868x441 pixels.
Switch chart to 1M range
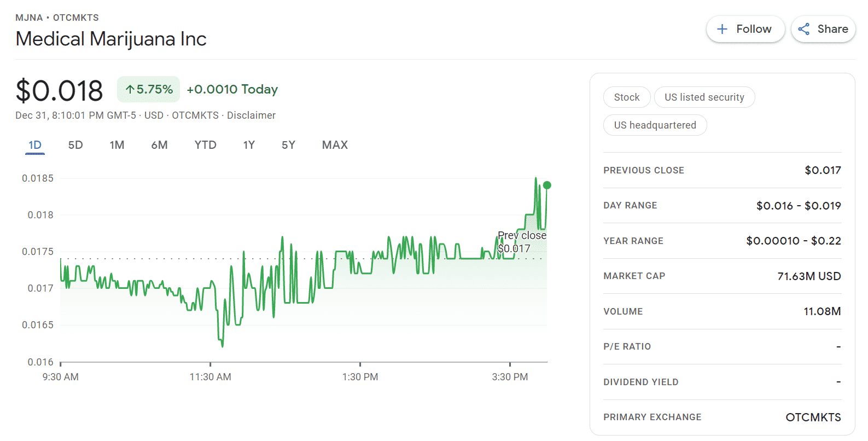tap(117, 145)
